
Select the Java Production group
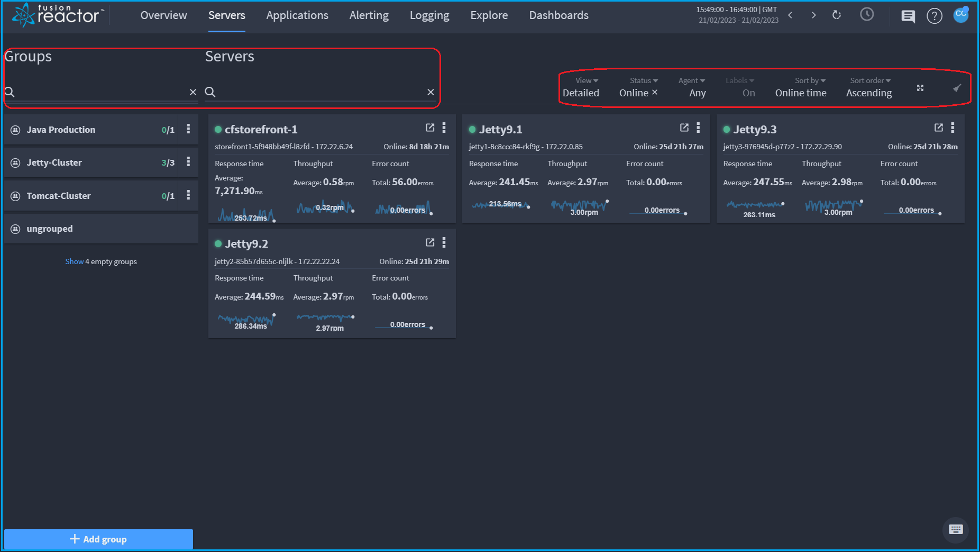91,130
